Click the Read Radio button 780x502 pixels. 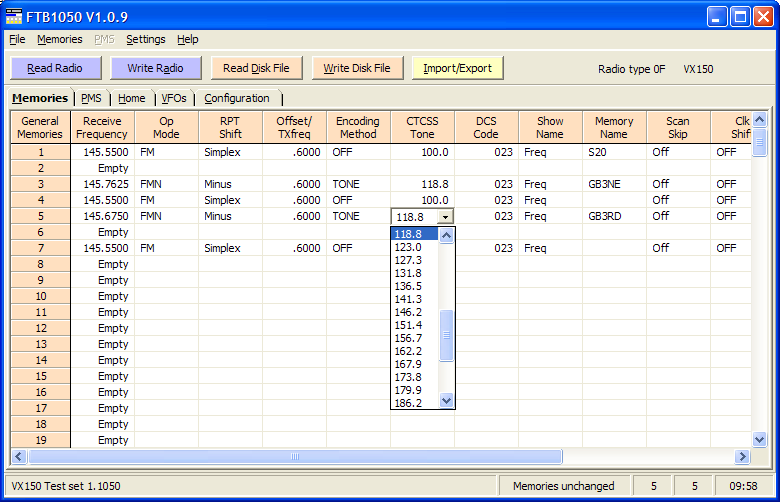pyautogui.click(x=55, y=68)
